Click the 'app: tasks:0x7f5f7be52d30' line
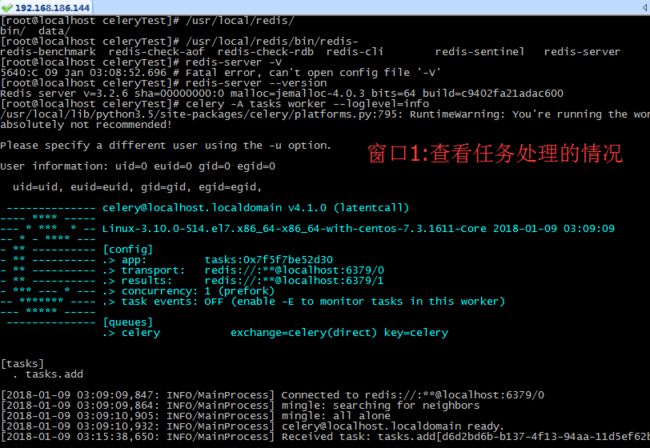Screen dimensions: 650x448 [218, 259]
